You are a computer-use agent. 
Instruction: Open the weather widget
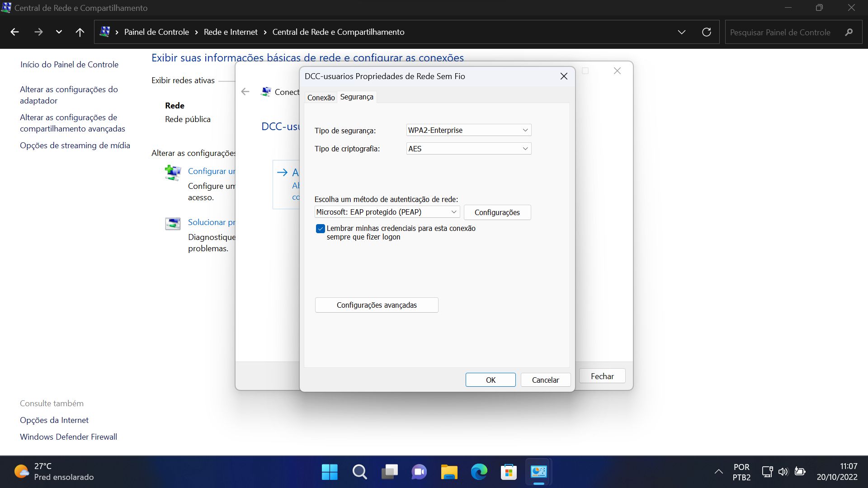coord(54,472)
